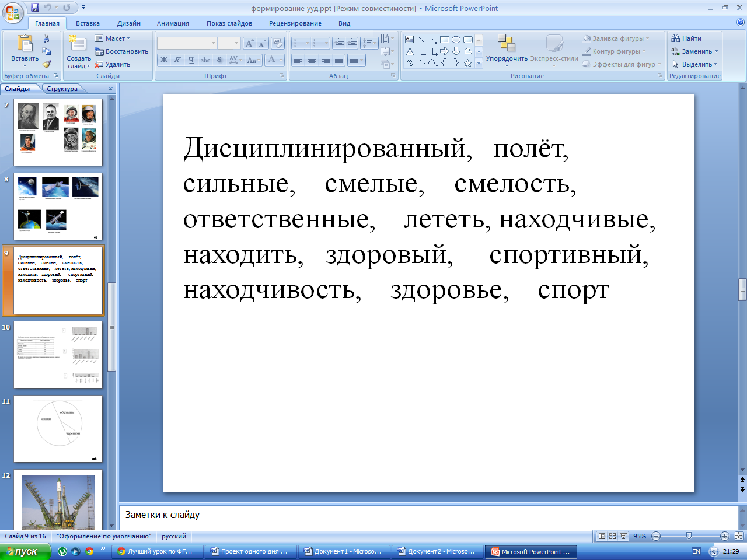Zoom out with the minus button
This screenshot has height=560, width=747.
click(x=656, y=536)
